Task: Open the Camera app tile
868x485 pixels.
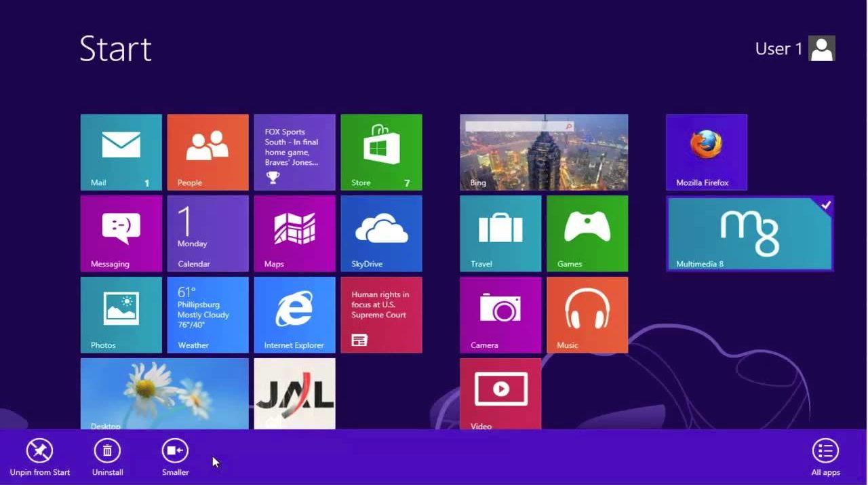Action: click(500, 315)
